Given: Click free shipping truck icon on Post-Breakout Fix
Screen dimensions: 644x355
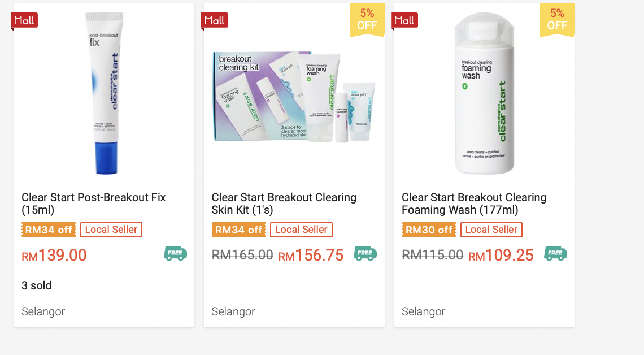Looking at the screenshot, I should click(175, 253).
